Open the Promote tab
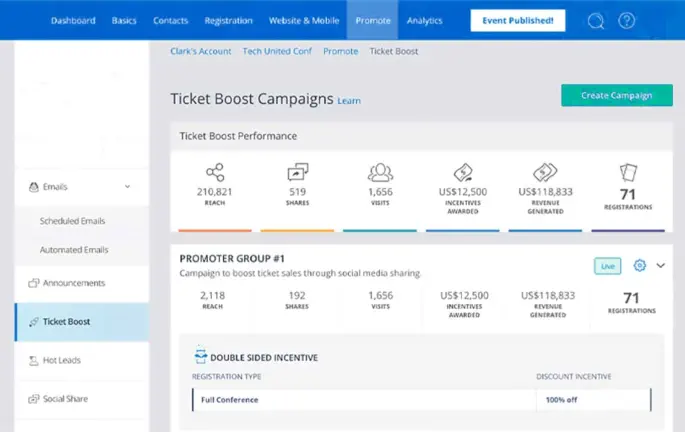Screen dimensions: 685x432 (x=373, y=20)
